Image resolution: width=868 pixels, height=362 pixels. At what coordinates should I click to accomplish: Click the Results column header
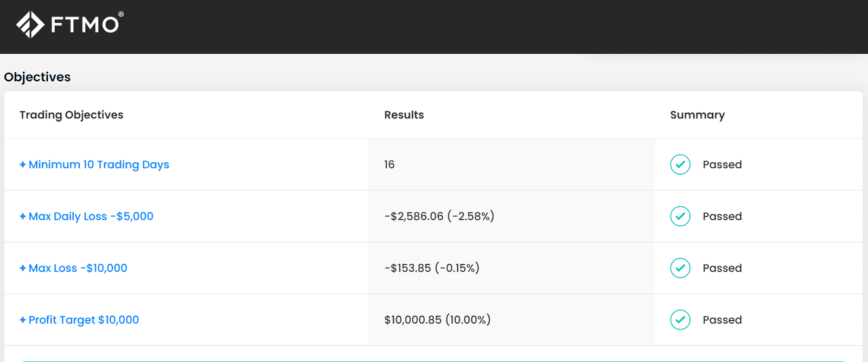tap(404, 115)
